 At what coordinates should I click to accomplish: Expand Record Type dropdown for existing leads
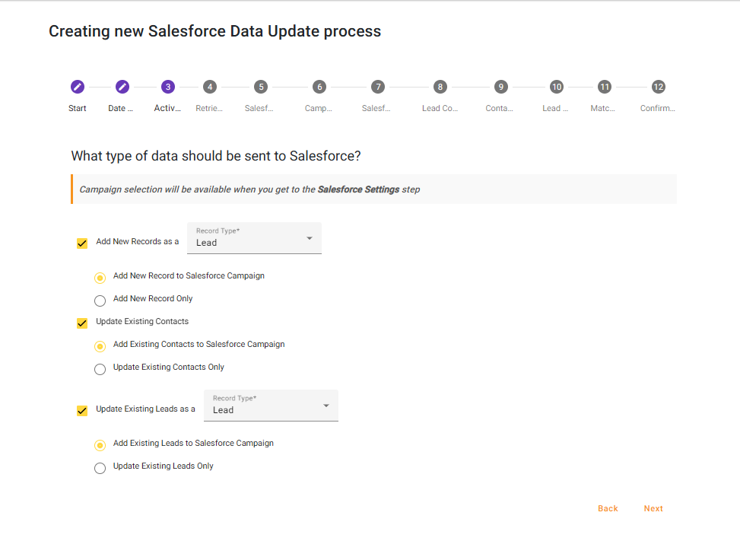coord(271,406)
